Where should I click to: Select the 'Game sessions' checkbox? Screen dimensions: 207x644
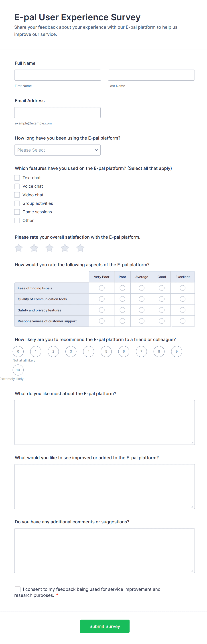click(x=17, y=212)
